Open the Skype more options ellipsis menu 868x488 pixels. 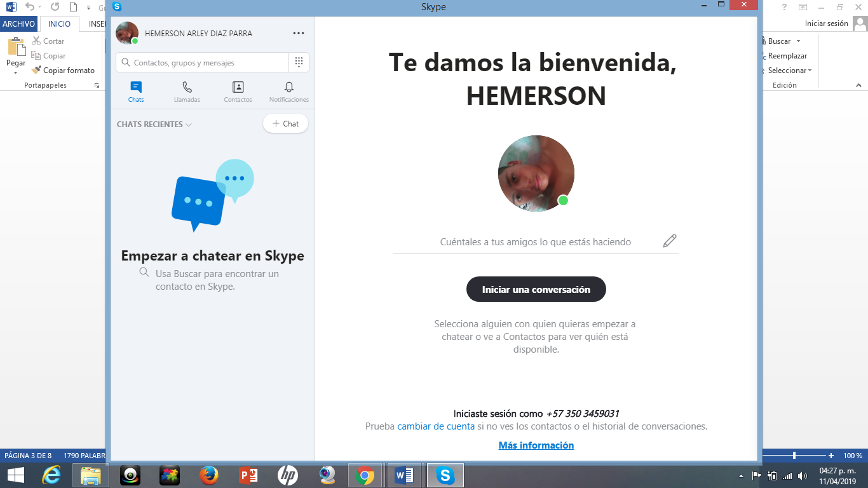coord(299,33)
